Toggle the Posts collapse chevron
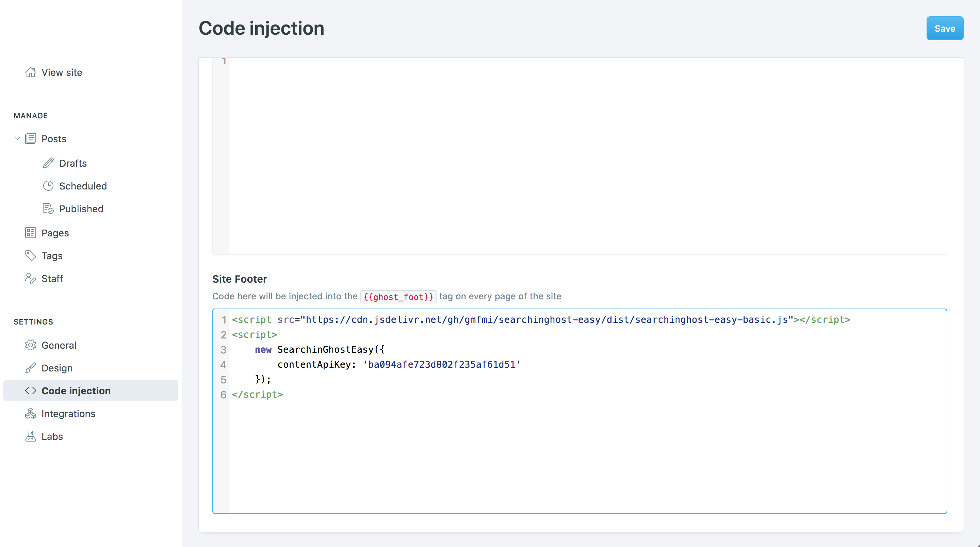Viewport: 980px width, 547px height. [x=17, y=138]
